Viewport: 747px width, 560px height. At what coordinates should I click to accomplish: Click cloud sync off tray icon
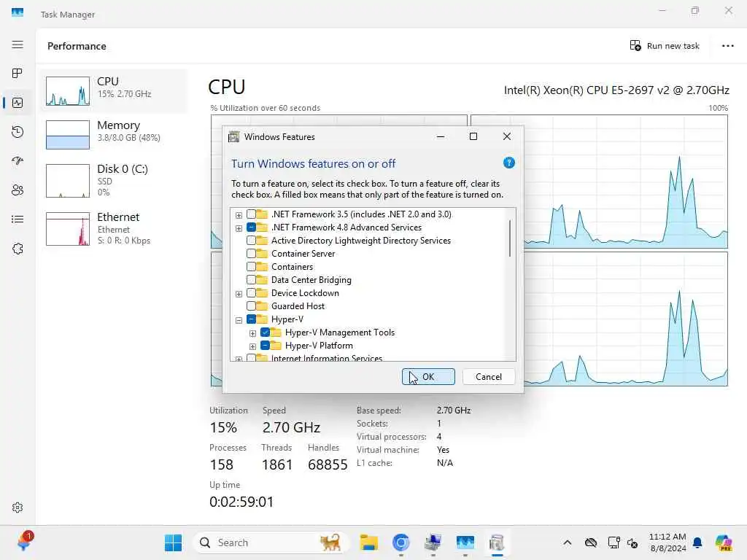click(591, 542)
